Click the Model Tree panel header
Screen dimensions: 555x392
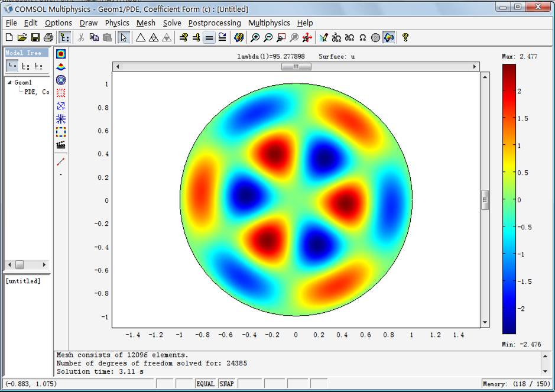(24, 53)
